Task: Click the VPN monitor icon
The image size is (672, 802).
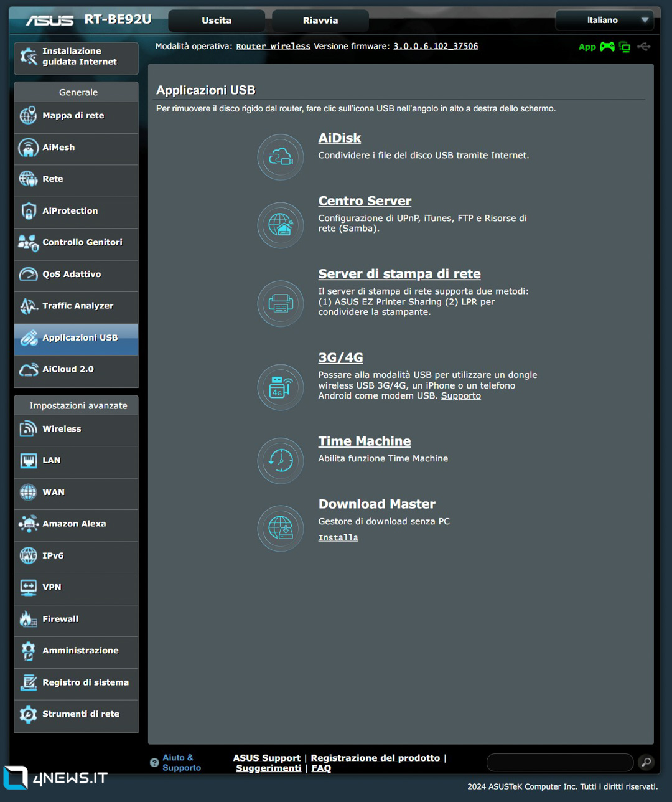Action: [x=28, y=587]
